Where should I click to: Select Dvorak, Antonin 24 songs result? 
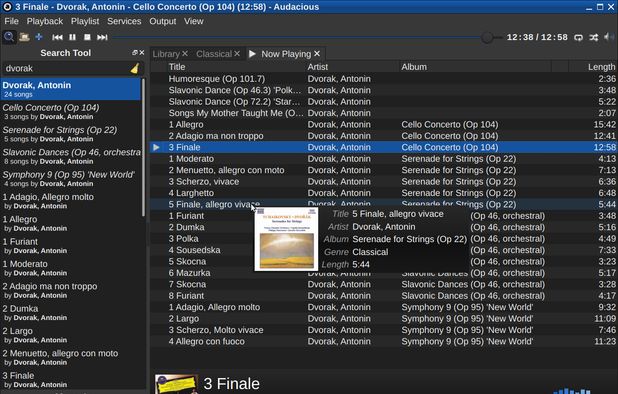pos(71,89)
